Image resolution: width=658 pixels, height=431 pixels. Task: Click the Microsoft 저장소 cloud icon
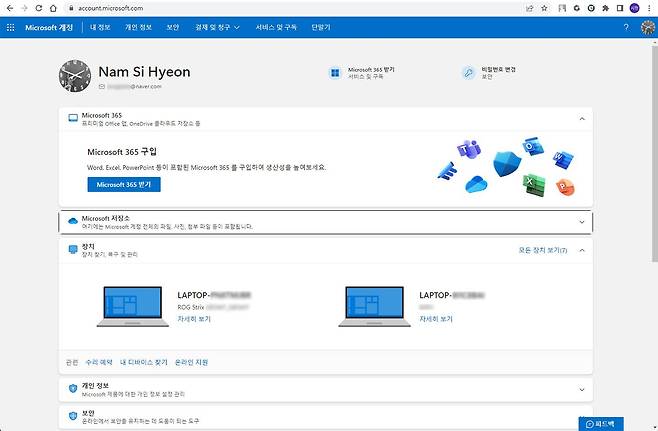click(x=73, y=221)
